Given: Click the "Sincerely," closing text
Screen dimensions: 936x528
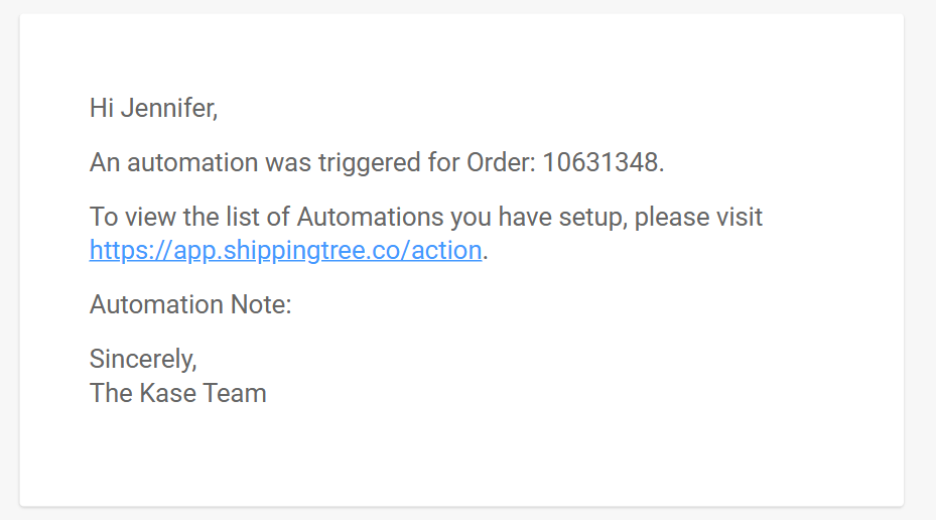Looking at the screenshot, I should (x=143, y=358).
